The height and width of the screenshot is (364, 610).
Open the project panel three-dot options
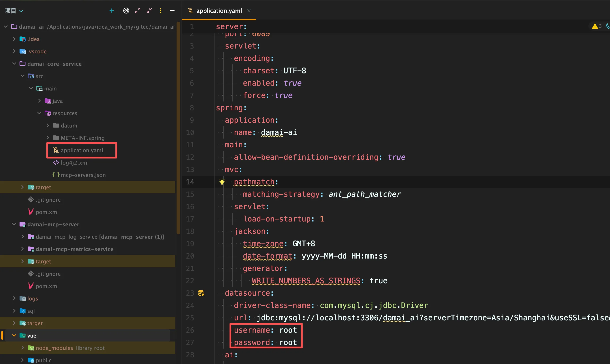click(x=161, y=11)
